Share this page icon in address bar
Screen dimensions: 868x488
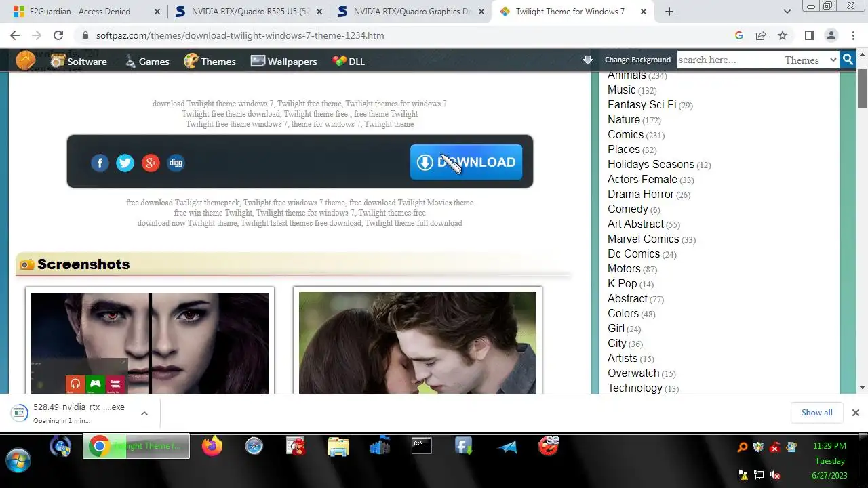(761, 35)
